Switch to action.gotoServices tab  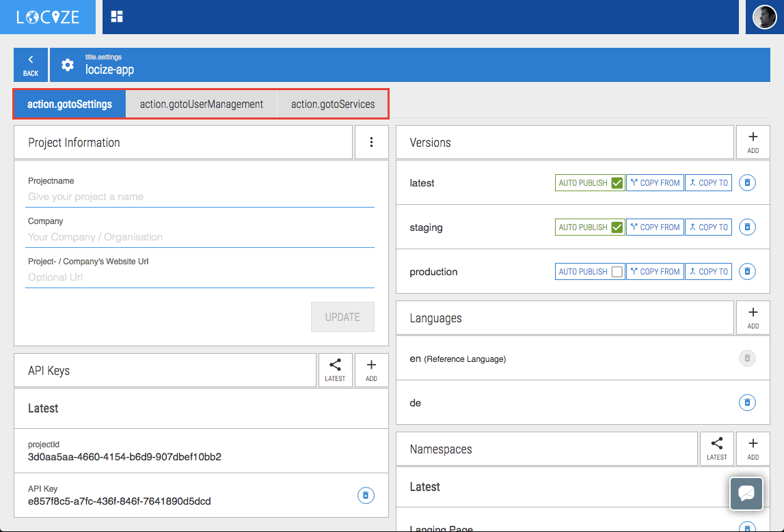pyautogui.click(x=333, y=104)
